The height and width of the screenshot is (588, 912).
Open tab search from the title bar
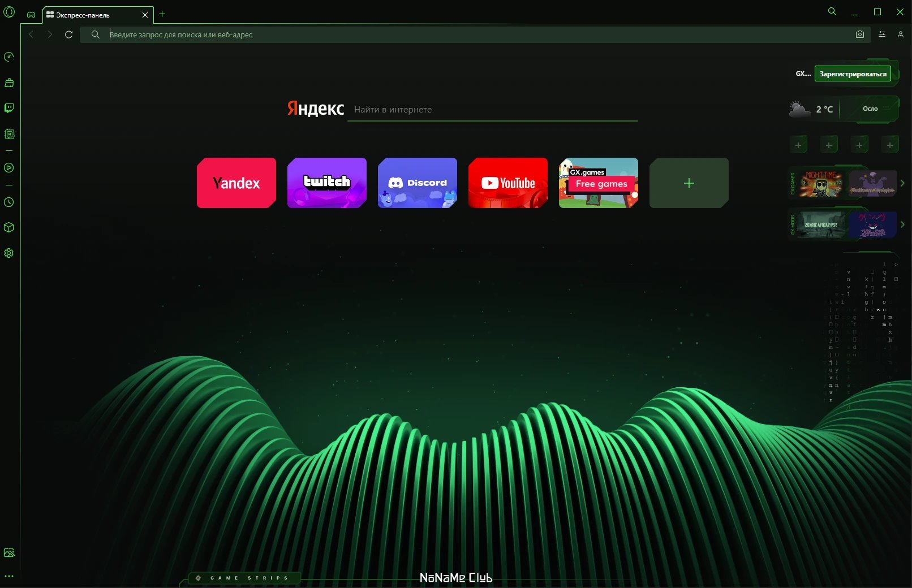(832, 11)
